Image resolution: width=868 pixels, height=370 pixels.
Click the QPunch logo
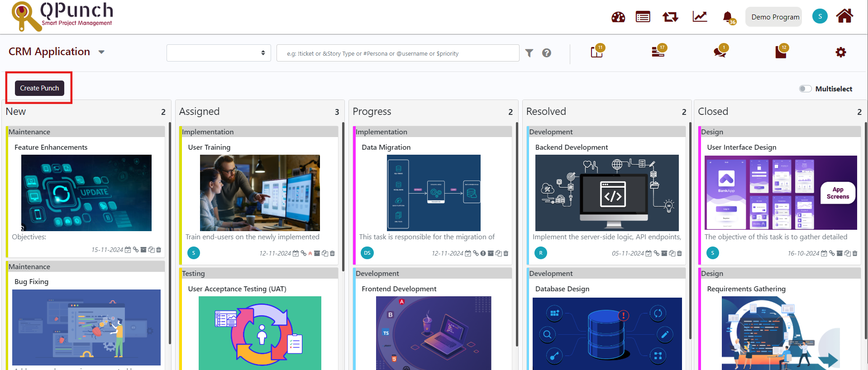click(62, 16)
